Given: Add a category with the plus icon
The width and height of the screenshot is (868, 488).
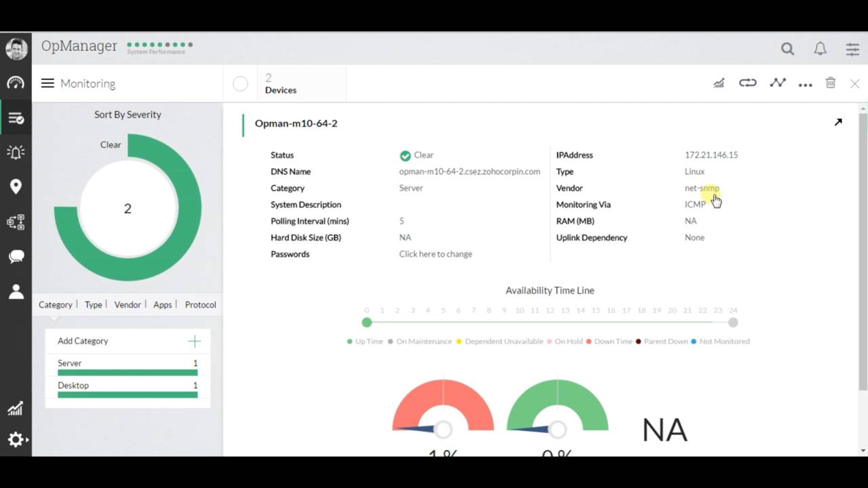Looking at the screenshot, I should click(x=195, y=341).
